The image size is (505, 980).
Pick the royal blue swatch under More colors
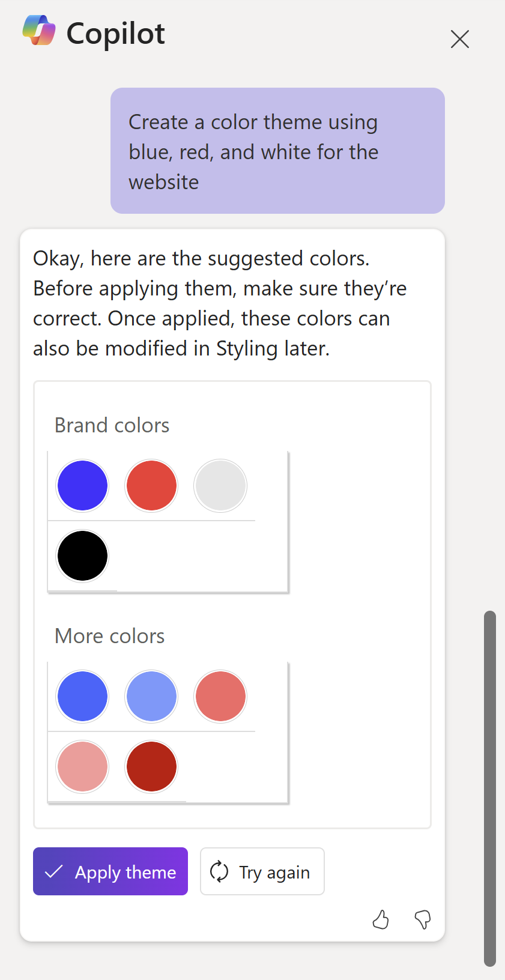82,696
